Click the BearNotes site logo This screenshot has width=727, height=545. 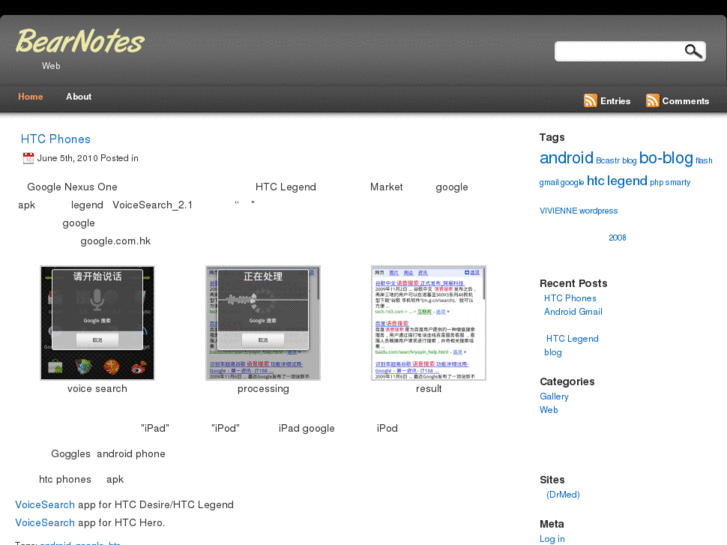pos(80,41)
